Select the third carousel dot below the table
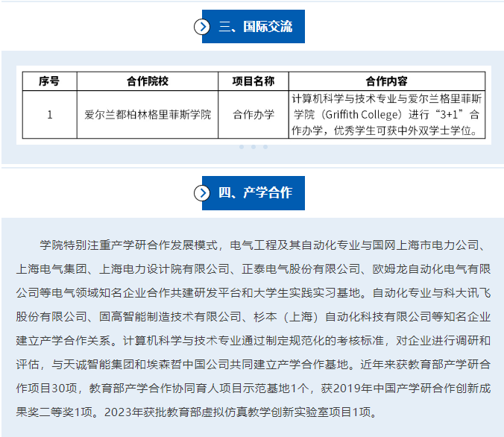 click(265, 147)
